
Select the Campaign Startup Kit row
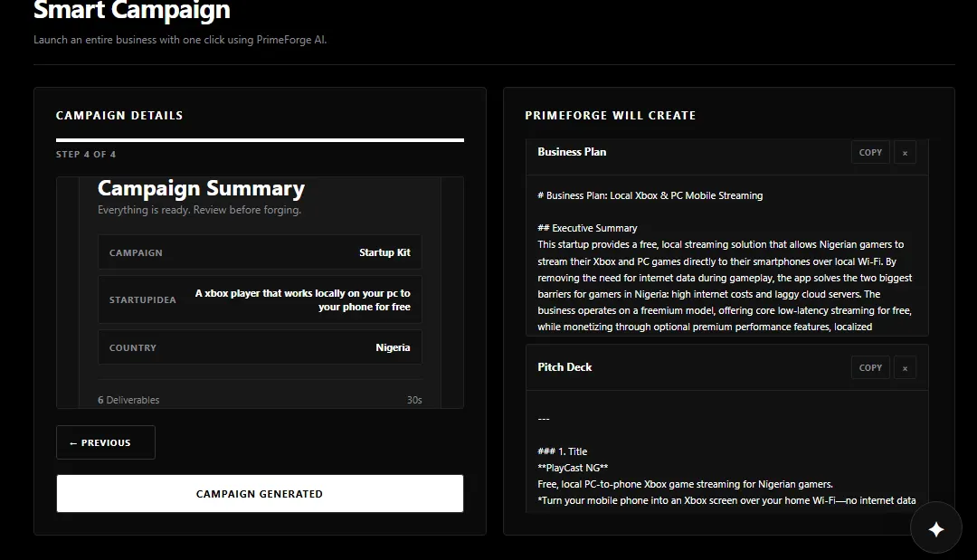tap(260, 252)
